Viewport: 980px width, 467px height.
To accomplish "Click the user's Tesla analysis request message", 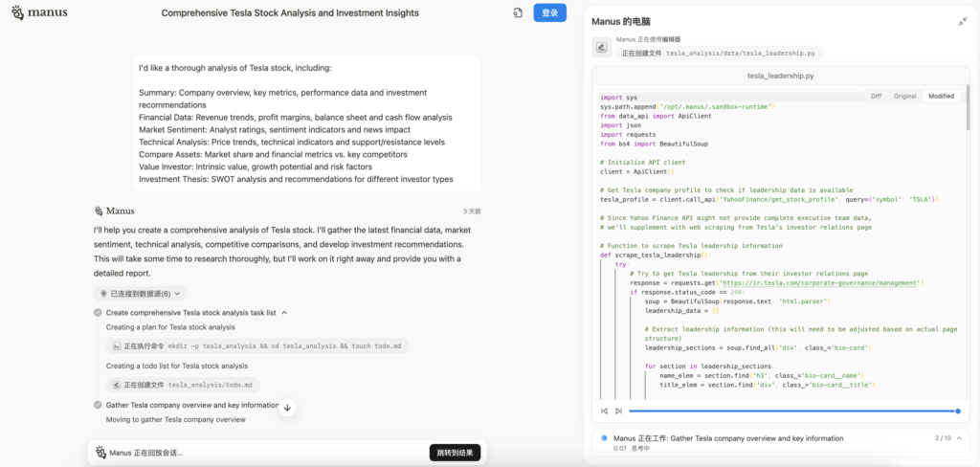I will point(306,123).
